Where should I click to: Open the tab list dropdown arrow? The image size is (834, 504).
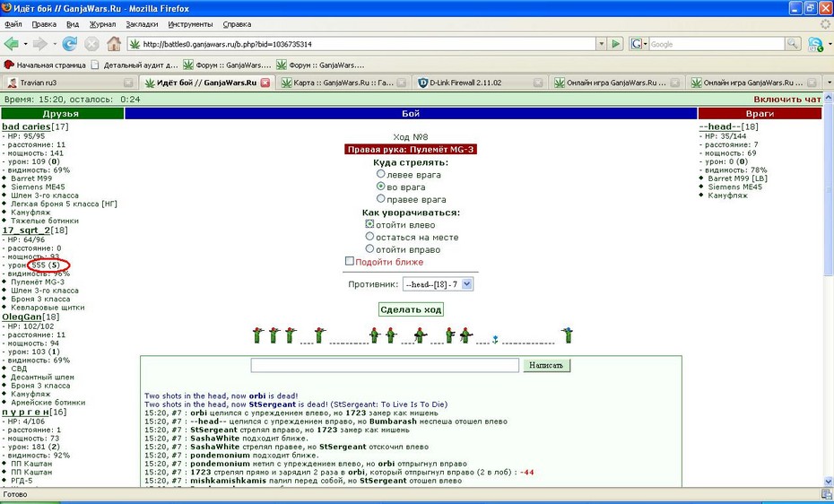pyautogui.click(x=828, y=83)
